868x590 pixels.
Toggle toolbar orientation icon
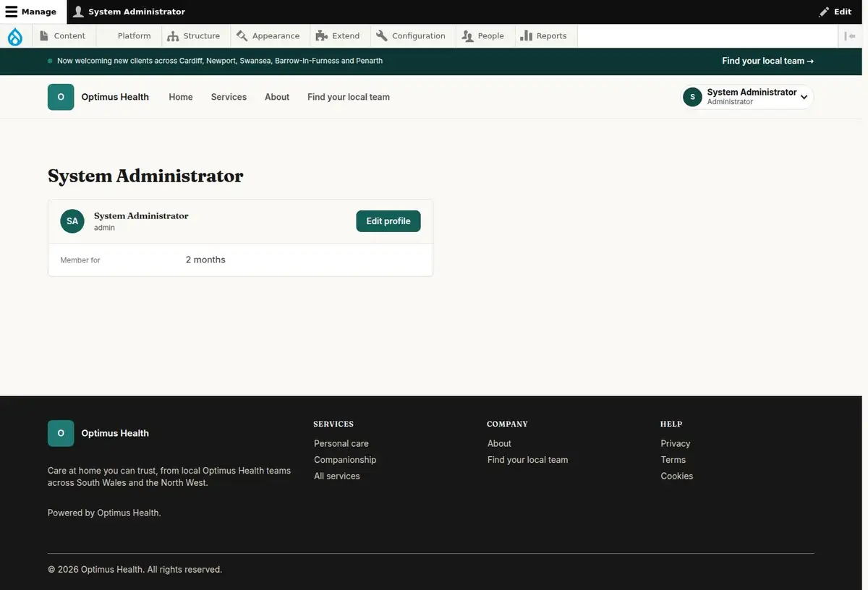[850, 36]
